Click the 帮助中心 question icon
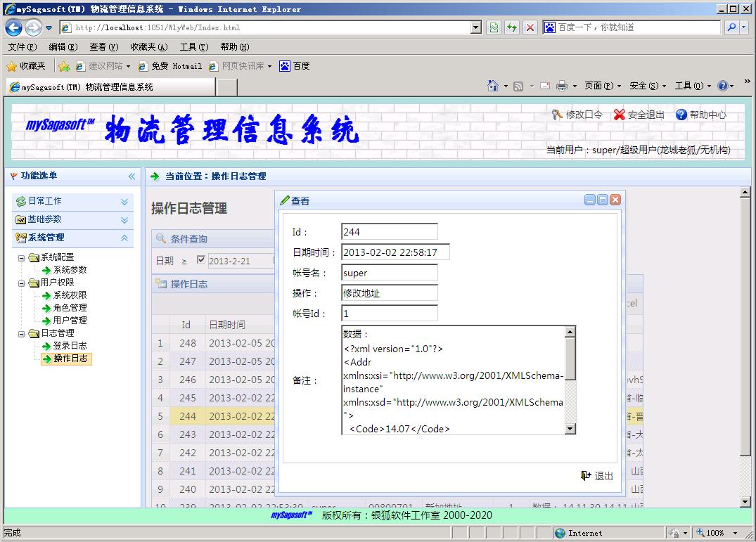Screen dimensions: 756x542 (681, 115)
